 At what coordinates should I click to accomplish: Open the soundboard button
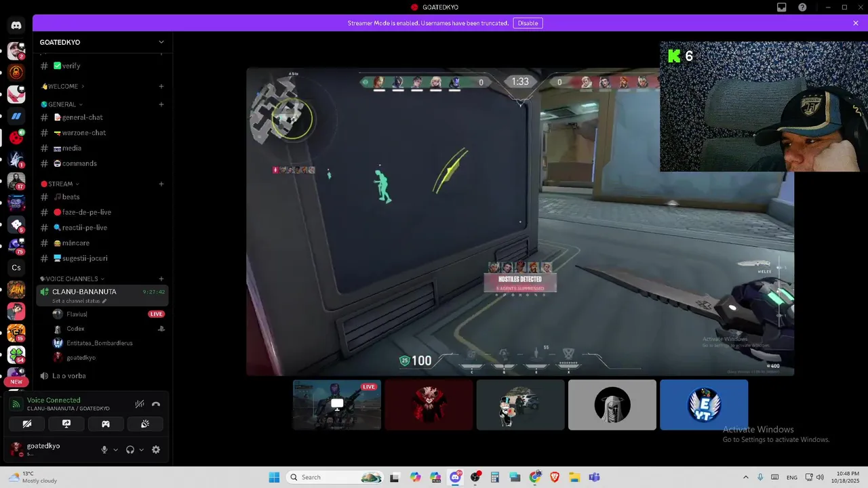[145, 424]
